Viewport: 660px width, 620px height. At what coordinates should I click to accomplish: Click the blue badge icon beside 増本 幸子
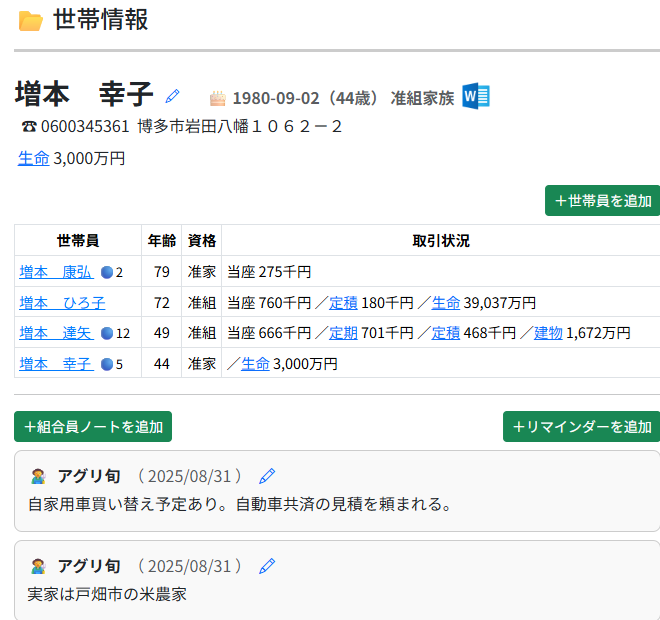click(x=107, y=364)
